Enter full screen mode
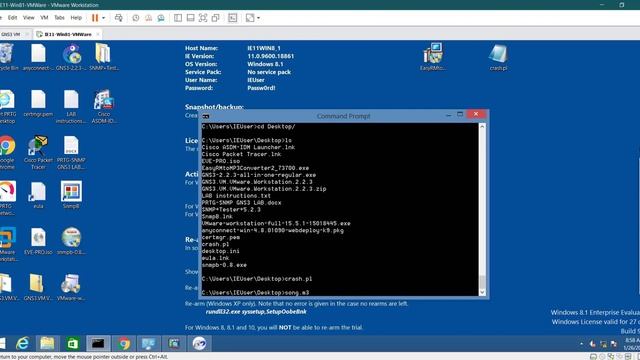 pyautogui.click(x=203, y=18)
